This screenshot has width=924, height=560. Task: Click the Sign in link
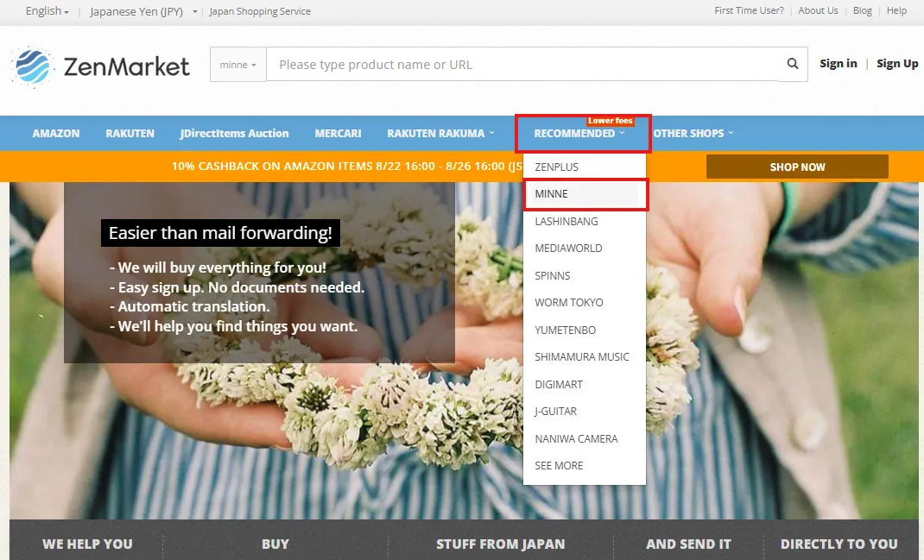[x=838, y=64]
